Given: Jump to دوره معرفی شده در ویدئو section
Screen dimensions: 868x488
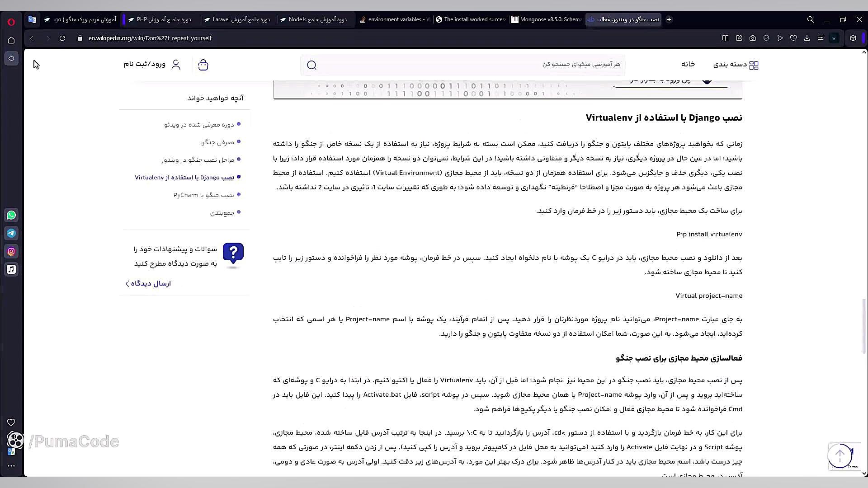Looking at the screenshot, I should click(x=199, y=124).
